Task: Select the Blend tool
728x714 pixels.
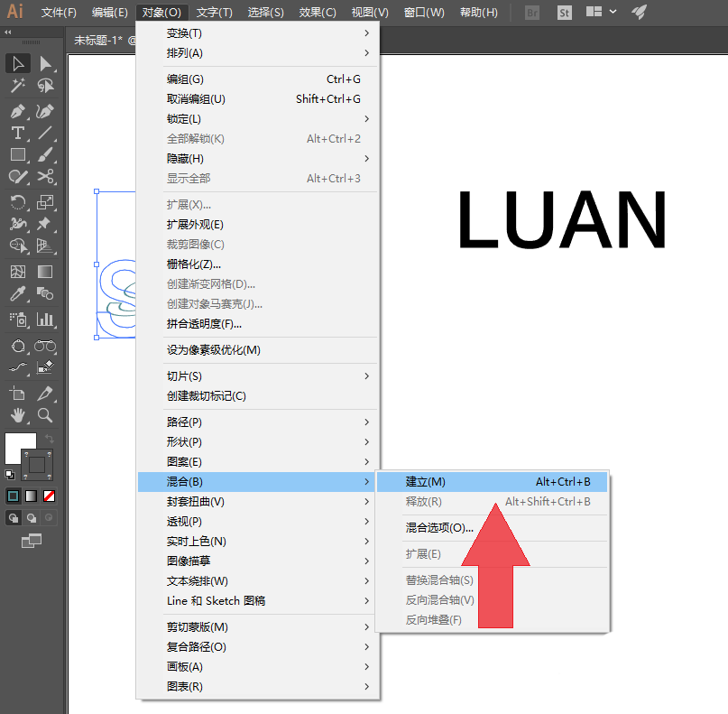Action: [x=45, y=293]
